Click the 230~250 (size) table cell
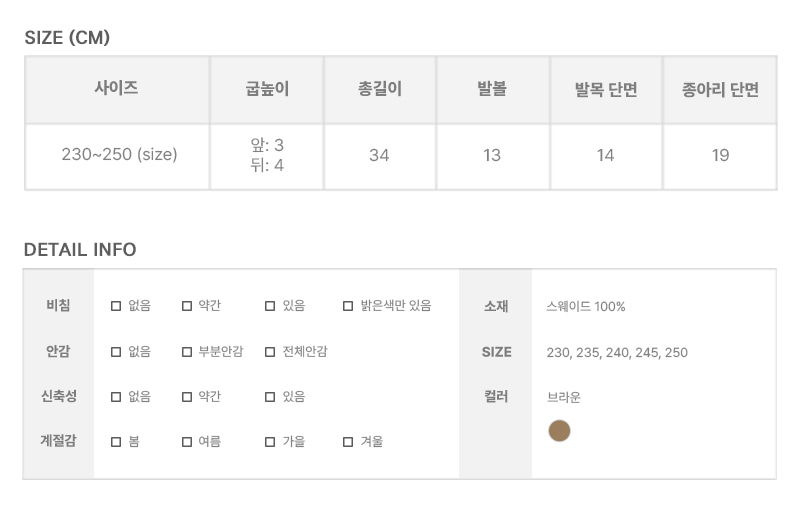Screen dimensions: 800x528 click(119, 155)
